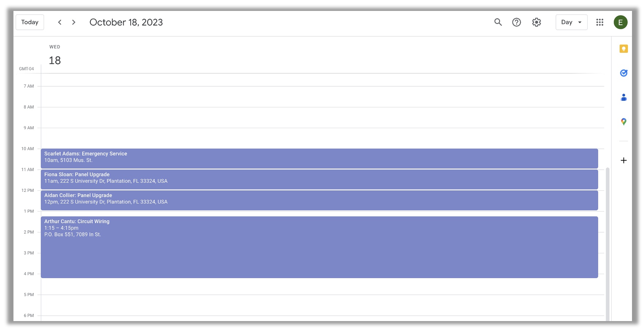Open the Google Maps side panel
Screen dimensions: 644x332
(624, 122)
